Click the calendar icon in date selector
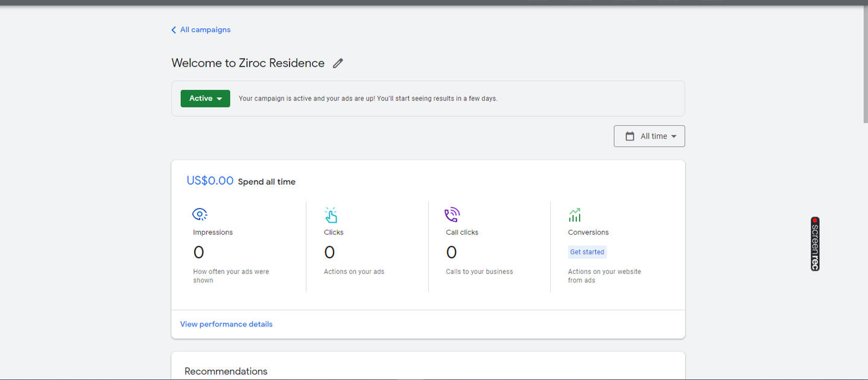Viewport: 868px width, 380px height. tap(630, 136)
